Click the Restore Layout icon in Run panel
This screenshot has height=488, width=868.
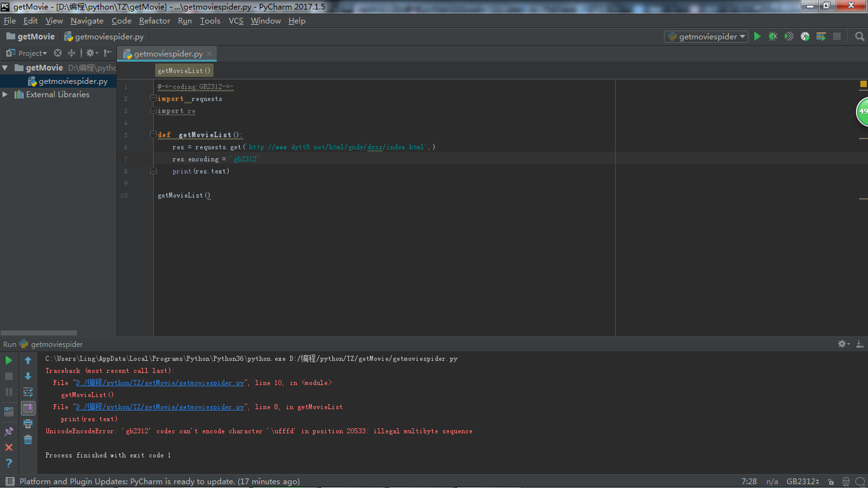pos(9,411)
